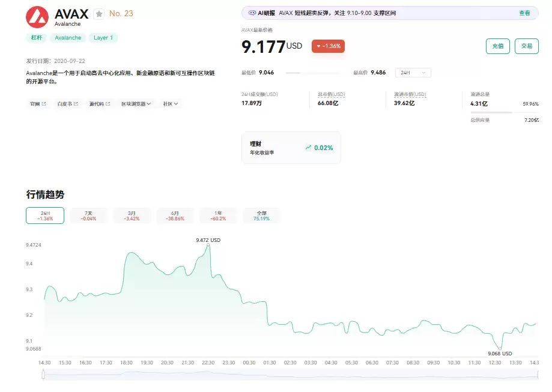Select the 1年 trend tab
This screenshot has height=392, width=552.
pyautogui.click(x=218, y=216)
